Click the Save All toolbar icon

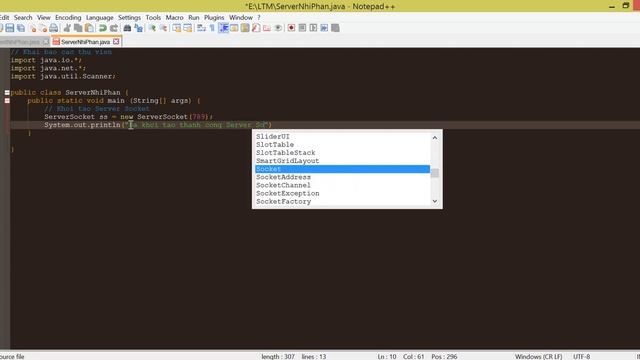pyautogui.click(x=21, y=28)
